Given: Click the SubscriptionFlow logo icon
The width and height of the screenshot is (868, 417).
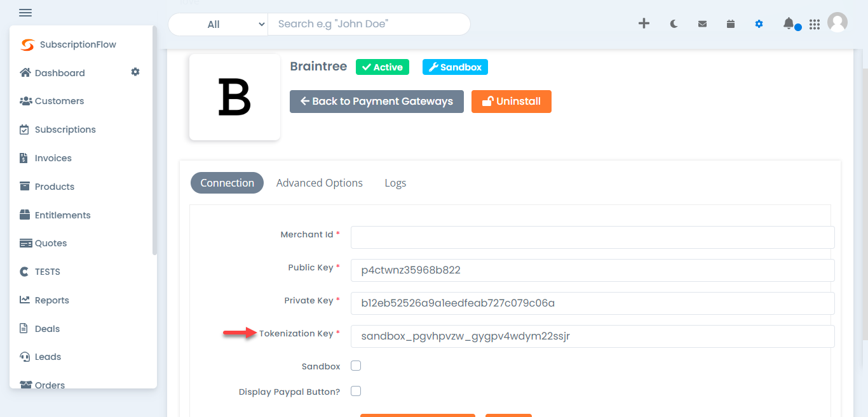Looking at the screenshot, I should [27, 45].
